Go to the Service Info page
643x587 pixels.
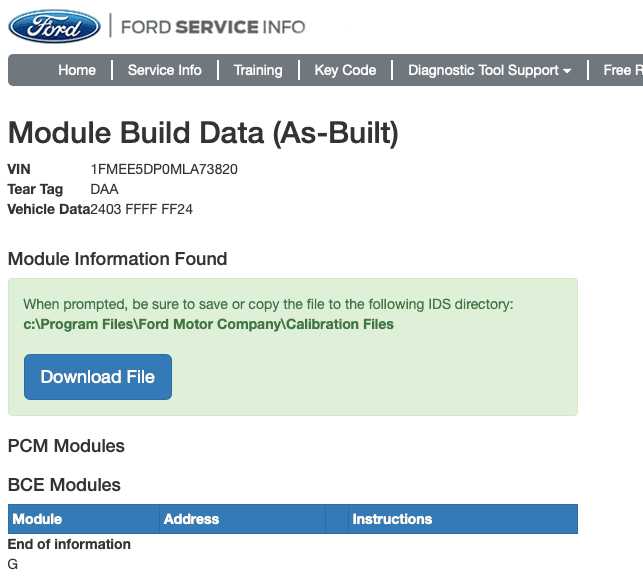point(164,70)
